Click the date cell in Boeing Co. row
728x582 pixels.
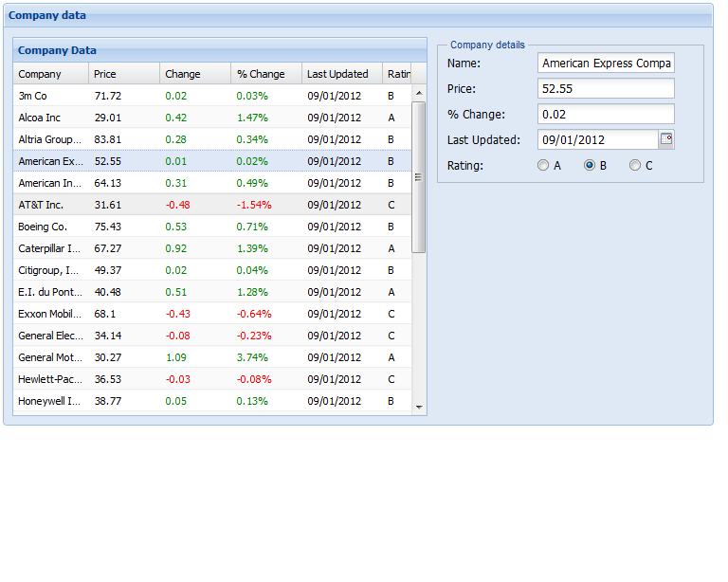click(335, 227)
